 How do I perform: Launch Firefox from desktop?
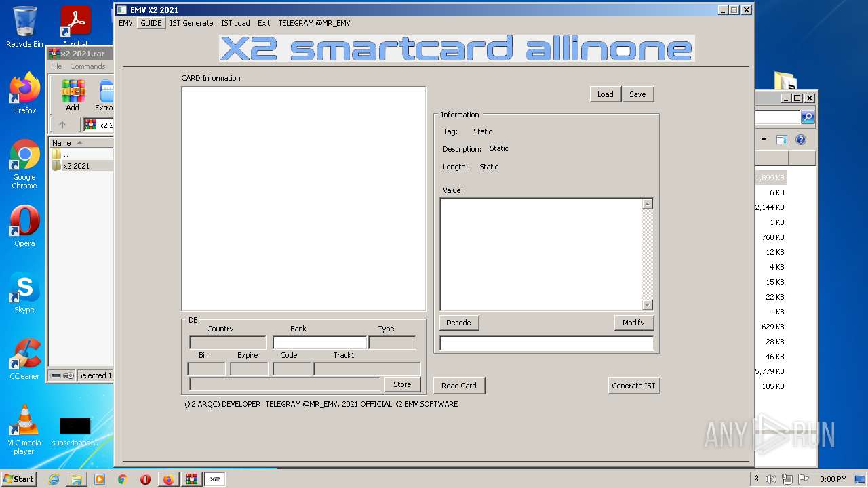pos(24,94)
